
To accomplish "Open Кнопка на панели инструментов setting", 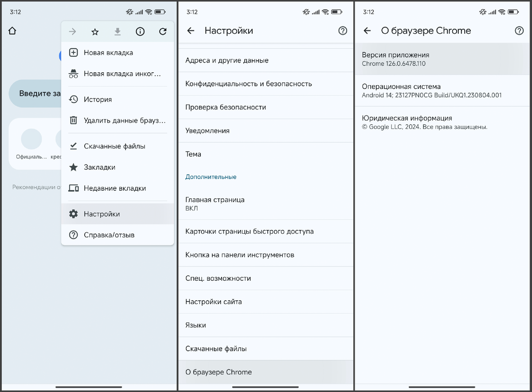I will [266, 255].
